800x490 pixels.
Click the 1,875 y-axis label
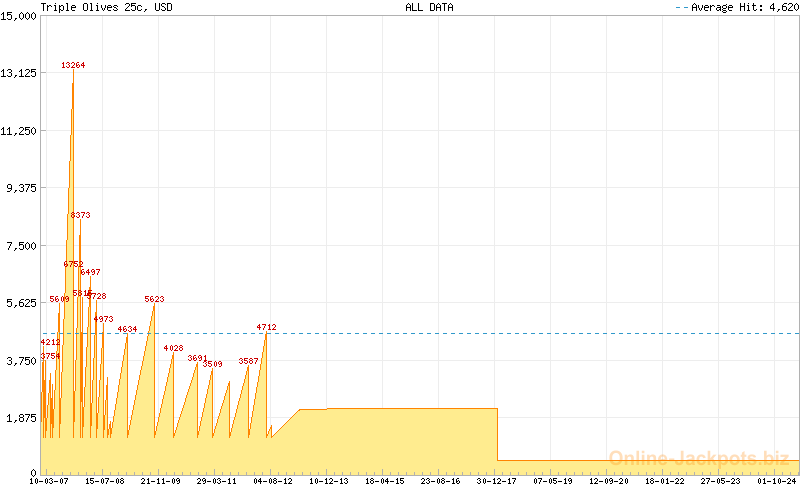pyautogui.click(x=23, y=419)
